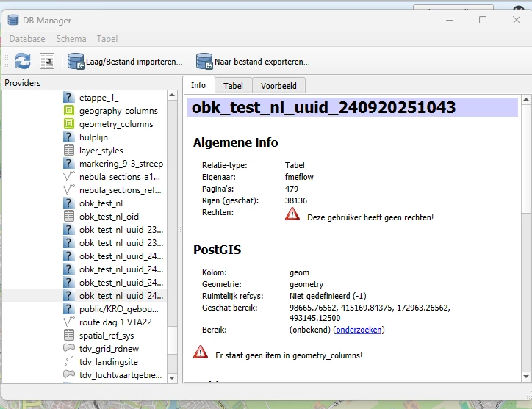Screen dimensions: 532x409
Task: Click Naar bestand exporteren button
Action: click(253, 62)
